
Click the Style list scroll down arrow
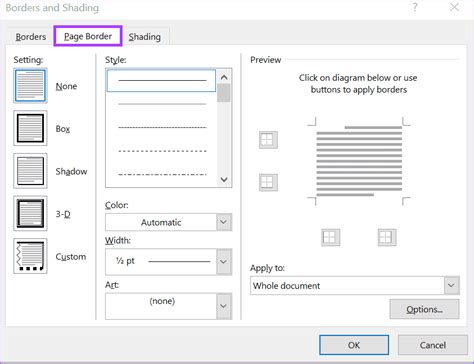click(x=224, y=179)
